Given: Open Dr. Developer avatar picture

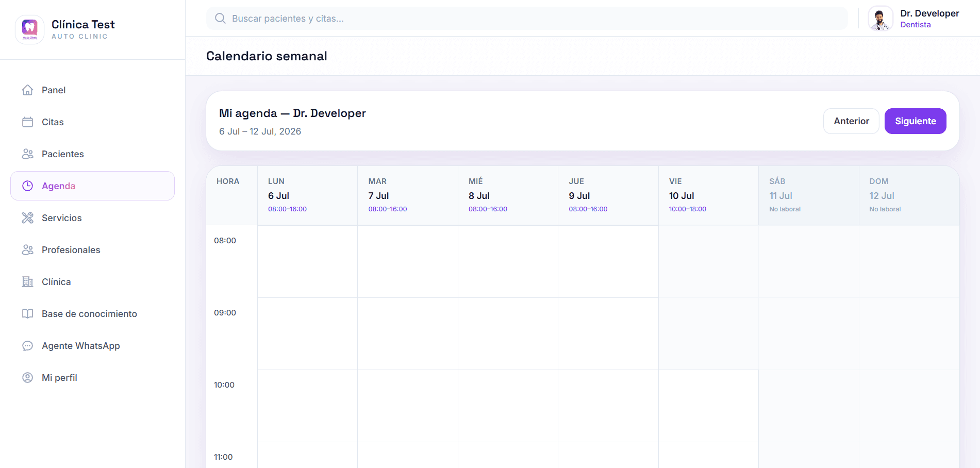Looking at the screenshot, I should click(881, 19).
